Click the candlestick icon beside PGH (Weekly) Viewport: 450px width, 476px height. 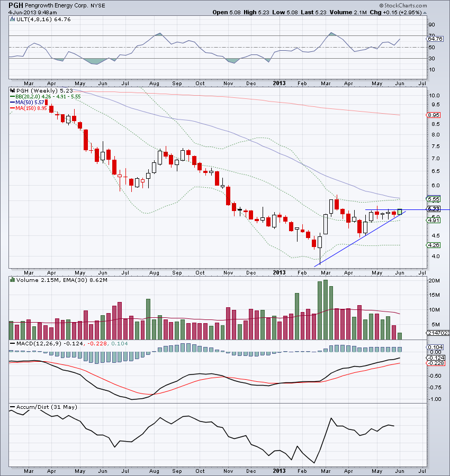tap(11, 90)
